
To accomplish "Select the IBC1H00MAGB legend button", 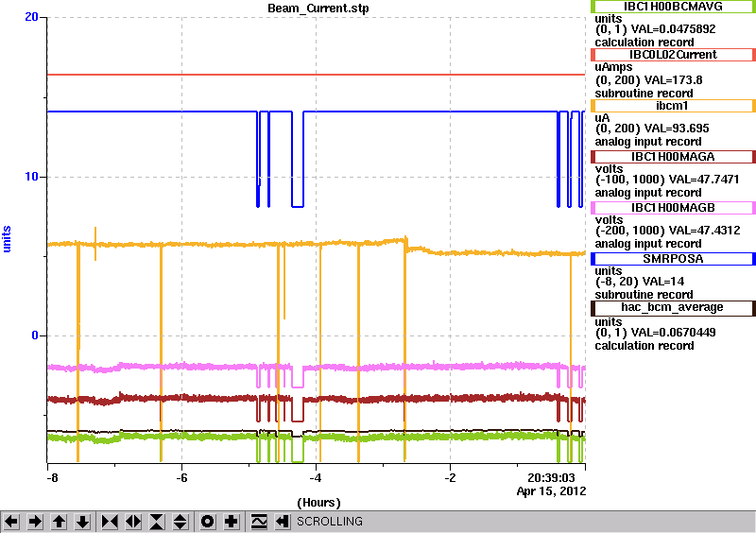I will [x=673, y=208].
